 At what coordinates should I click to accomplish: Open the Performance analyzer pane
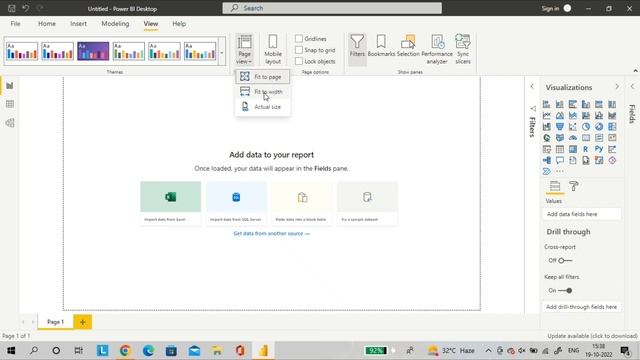[x=437, y=49]
